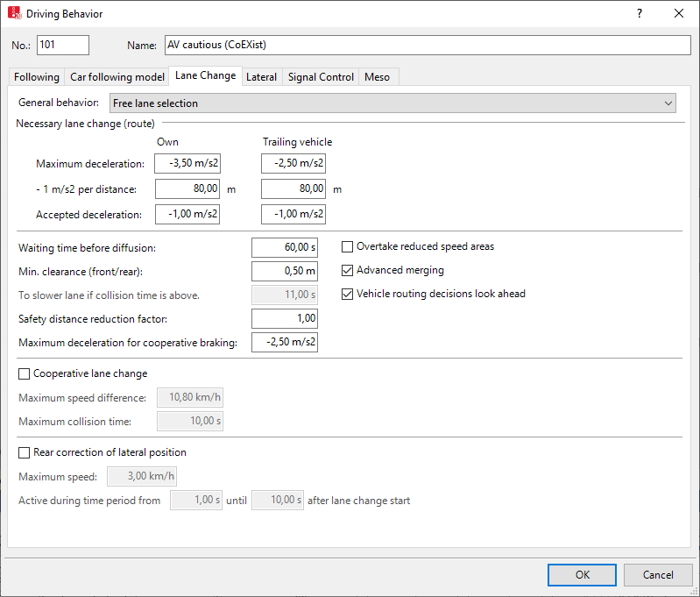The width and height of the screenshot is (700, 597).
Task: Uncheck the Advanced merging option
Action: [348, 271]
